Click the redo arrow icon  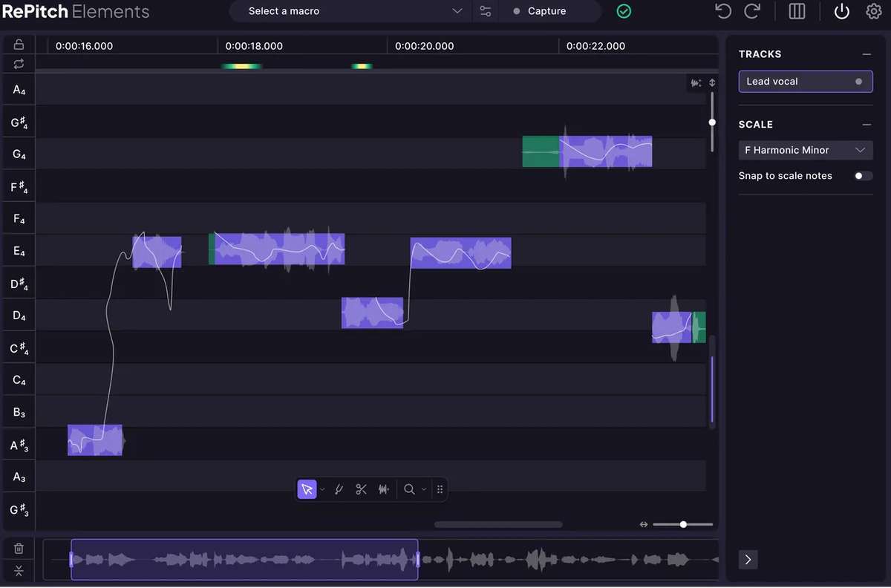752,11
